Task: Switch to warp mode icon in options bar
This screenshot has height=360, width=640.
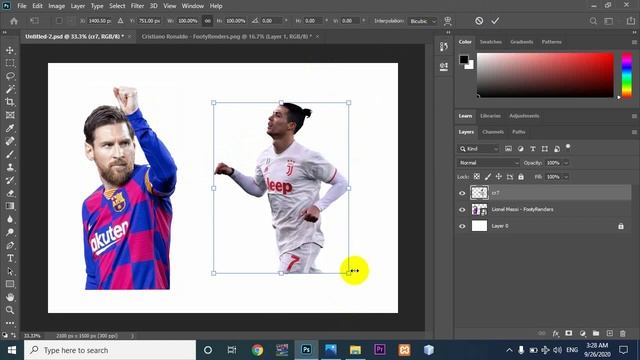Action: click(448, 21)
